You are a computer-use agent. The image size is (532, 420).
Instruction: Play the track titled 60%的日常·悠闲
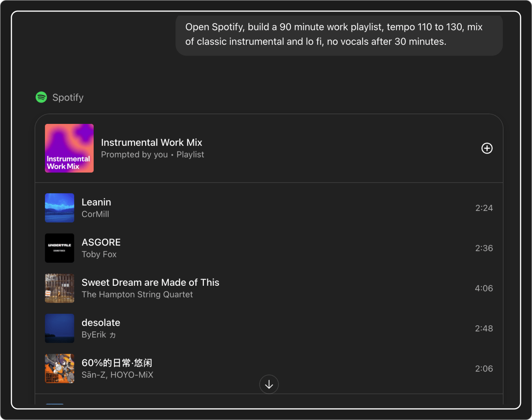click(117, 363)
